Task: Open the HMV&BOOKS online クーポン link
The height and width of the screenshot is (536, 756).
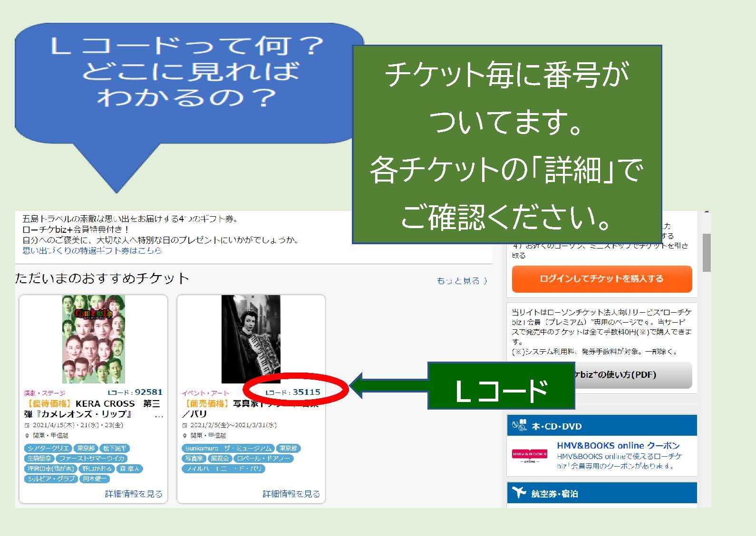Action: [618, 446]
